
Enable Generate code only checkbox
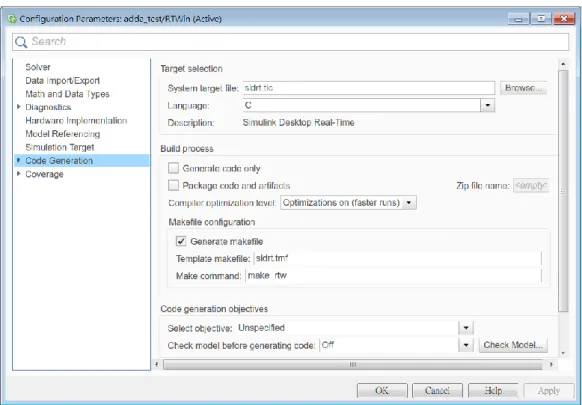(173, 168)
